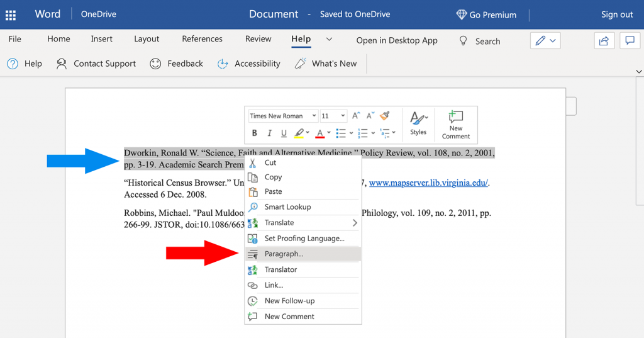Open the Comments pane icon
644x338 pixels.
coord(629,40)
